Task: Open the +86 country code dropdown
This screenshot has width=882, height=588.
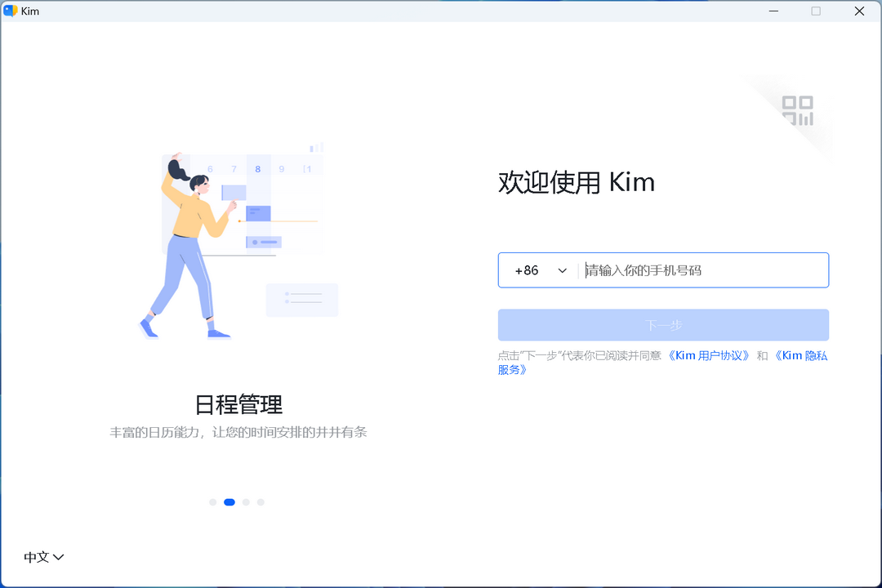Action: tap(537, 269)
